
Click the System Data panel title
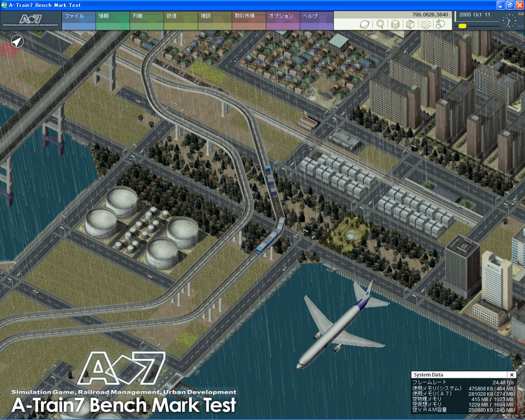click(x=428, y=375)
